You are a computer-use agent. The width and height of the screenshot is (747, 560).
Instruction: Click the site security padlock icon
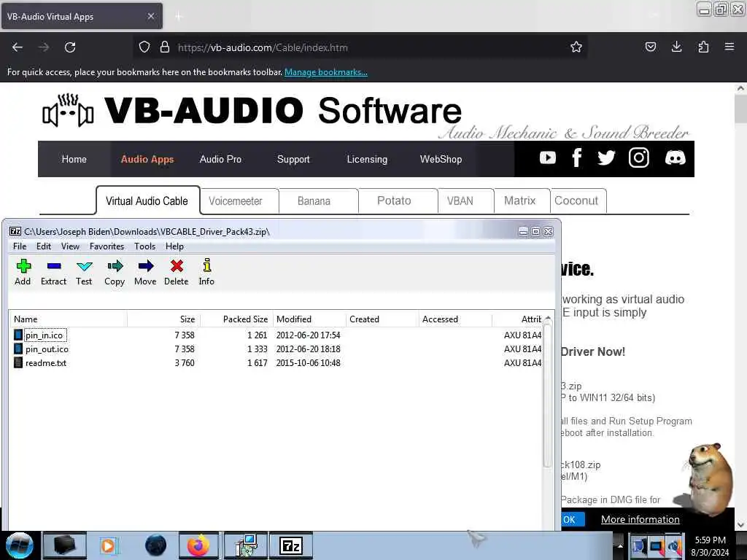[165, 47]
